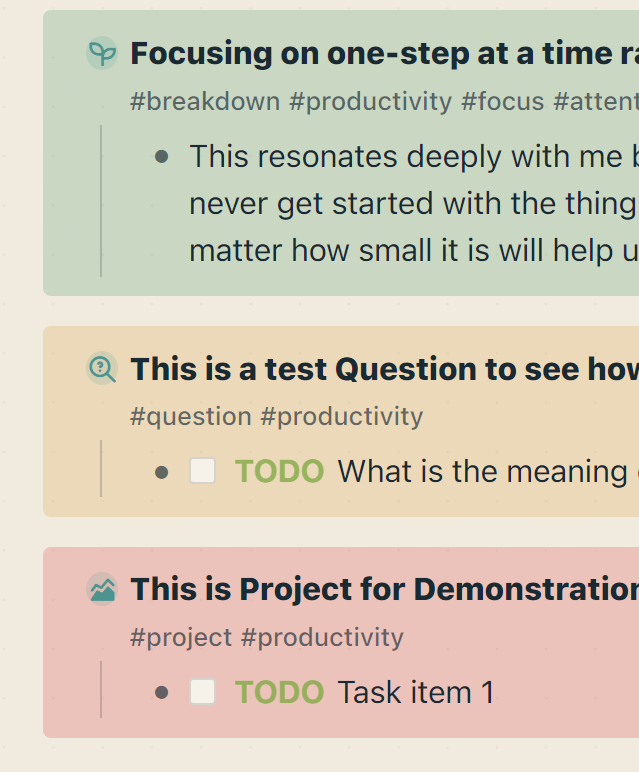Check the "What is the meaning" TODO checkbox

(203, 471)
